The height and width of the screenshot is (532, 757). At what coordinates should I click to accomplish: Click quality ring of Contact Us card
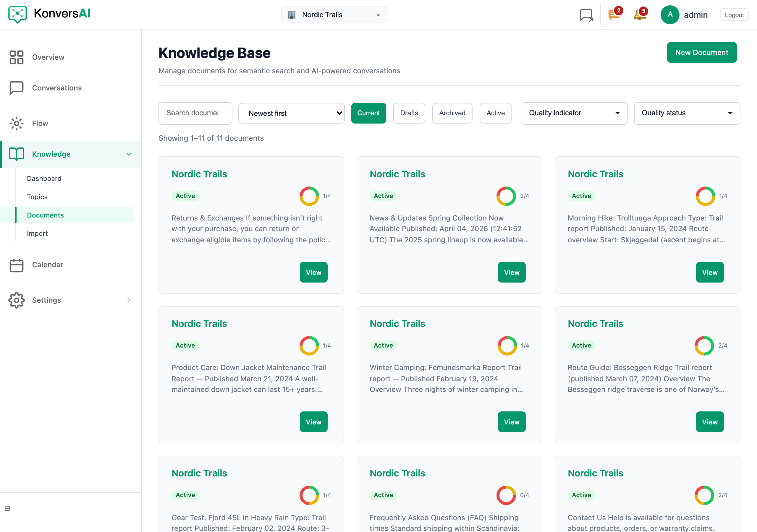[704, 495]
